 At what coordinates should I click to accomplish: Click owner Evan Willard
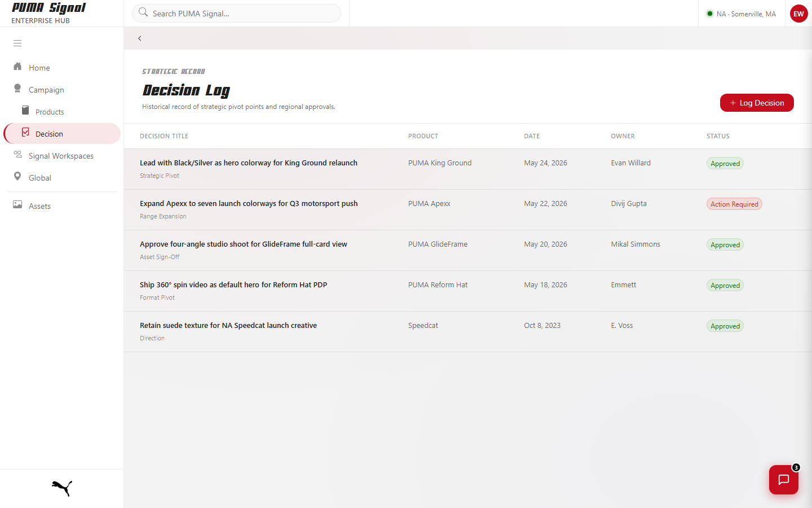click(x=630, y=163)
